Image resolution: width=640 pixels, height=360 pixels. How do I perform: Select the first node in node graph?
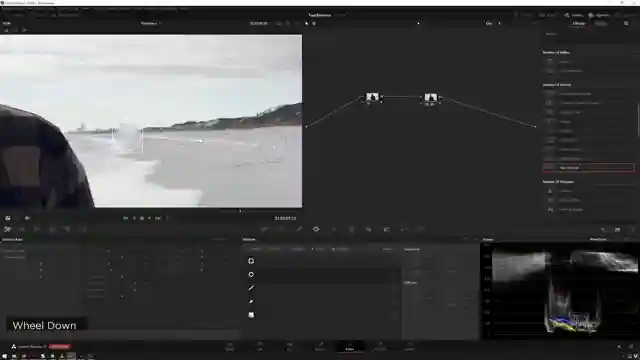pyautogui.click(x=372, y=98)
